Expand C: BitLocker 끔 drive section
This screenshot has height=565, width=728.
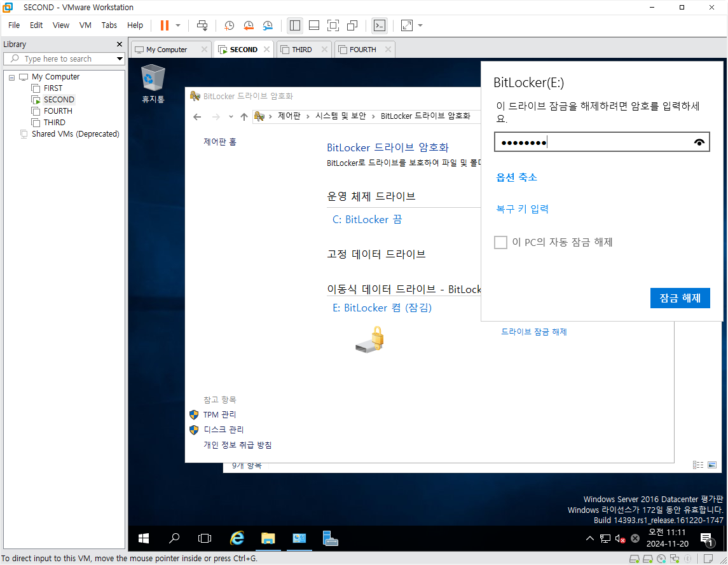click(367, 219)
